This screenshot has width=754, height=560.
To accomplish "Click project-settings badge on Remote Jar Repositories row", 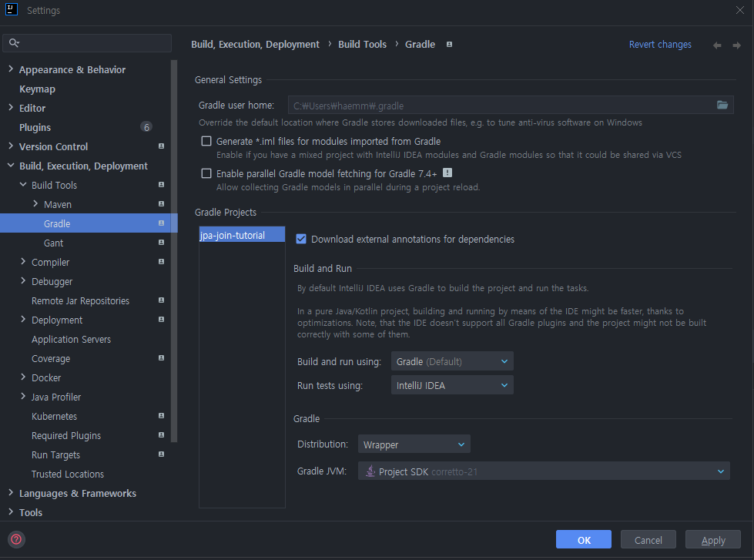I will pos(161,300).
